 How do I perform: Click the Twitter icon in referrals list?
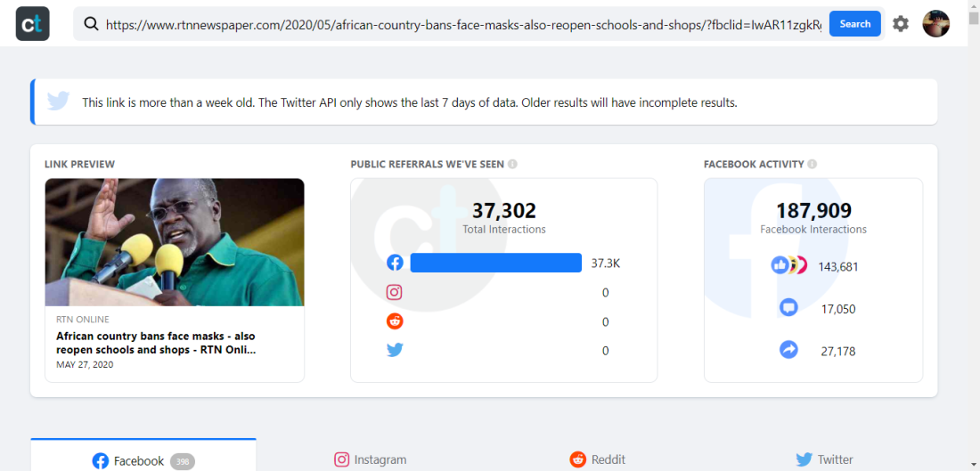click(x=395, y=351)
